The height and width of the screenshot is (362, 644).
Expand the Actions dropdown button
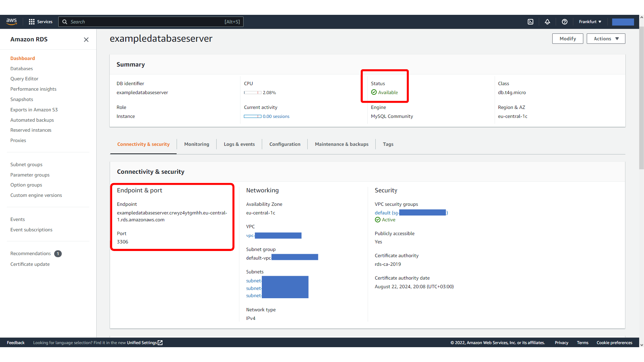pyautogui.click(x=606, y=39)
